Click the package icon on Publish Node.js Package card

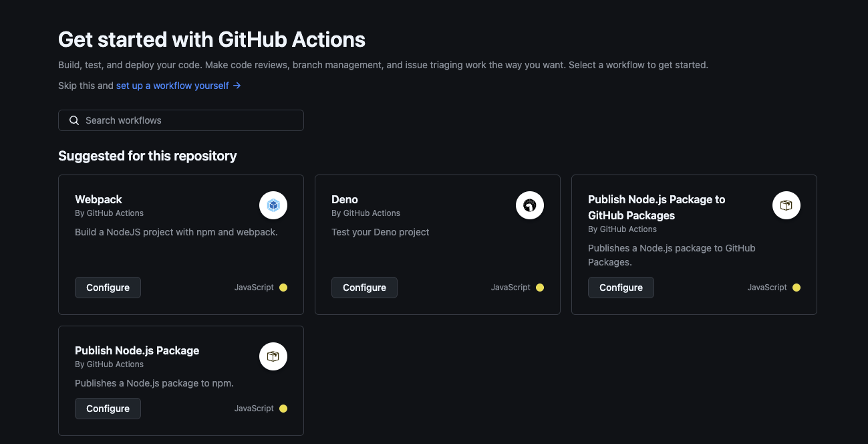pos(273,356)
